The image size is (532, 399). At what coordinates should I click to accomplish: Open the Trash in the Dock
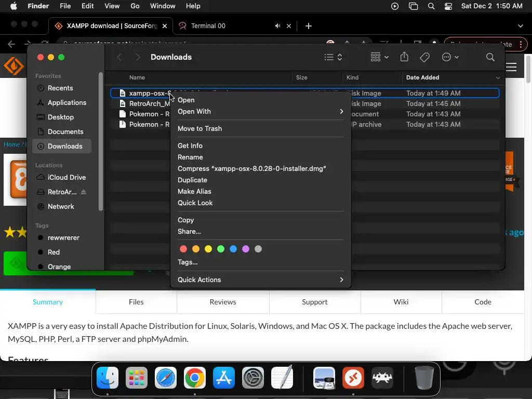point(424,378)
